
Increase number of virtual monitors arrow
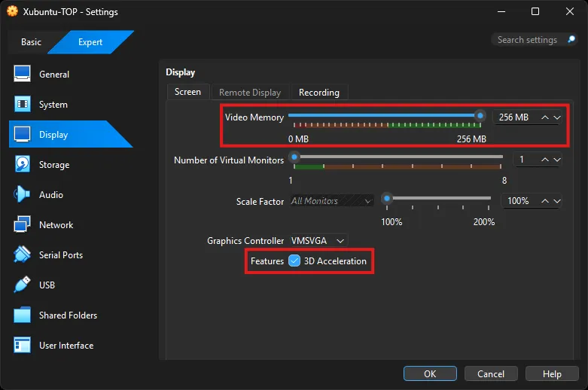[x=545, y=160]
